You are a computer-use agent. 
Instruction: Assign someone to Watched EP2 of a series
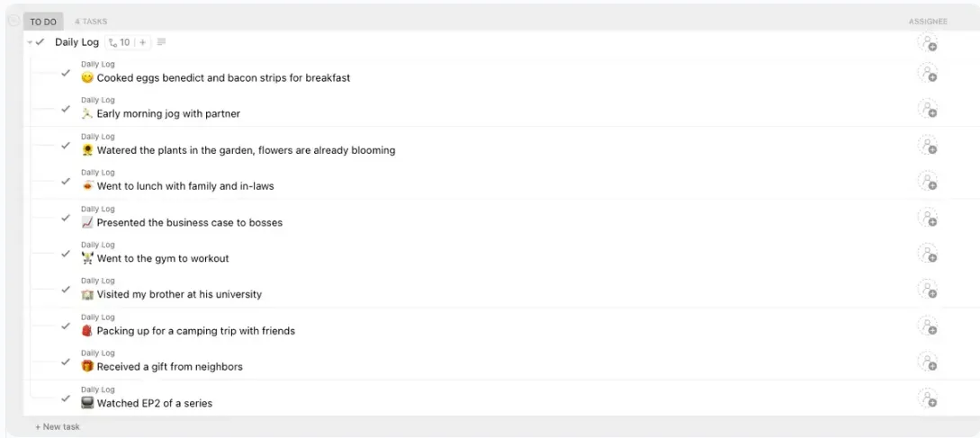(928, 398)
